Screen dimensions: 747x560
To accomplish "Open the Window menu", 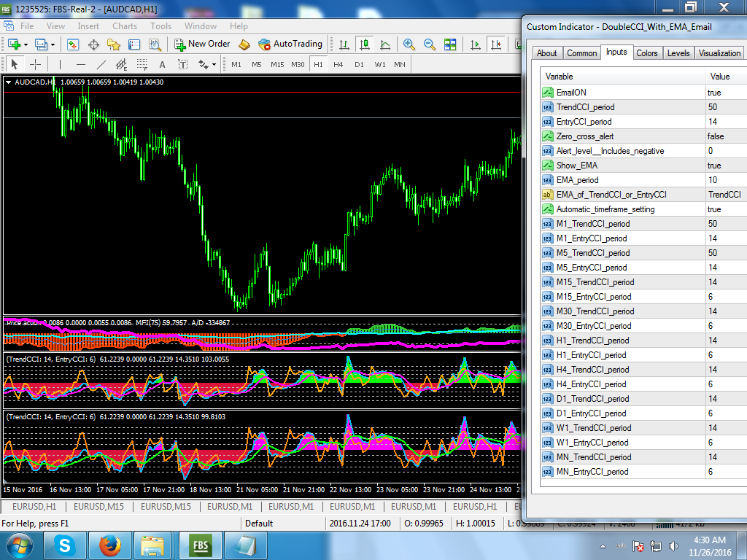I will coord(201,26).
